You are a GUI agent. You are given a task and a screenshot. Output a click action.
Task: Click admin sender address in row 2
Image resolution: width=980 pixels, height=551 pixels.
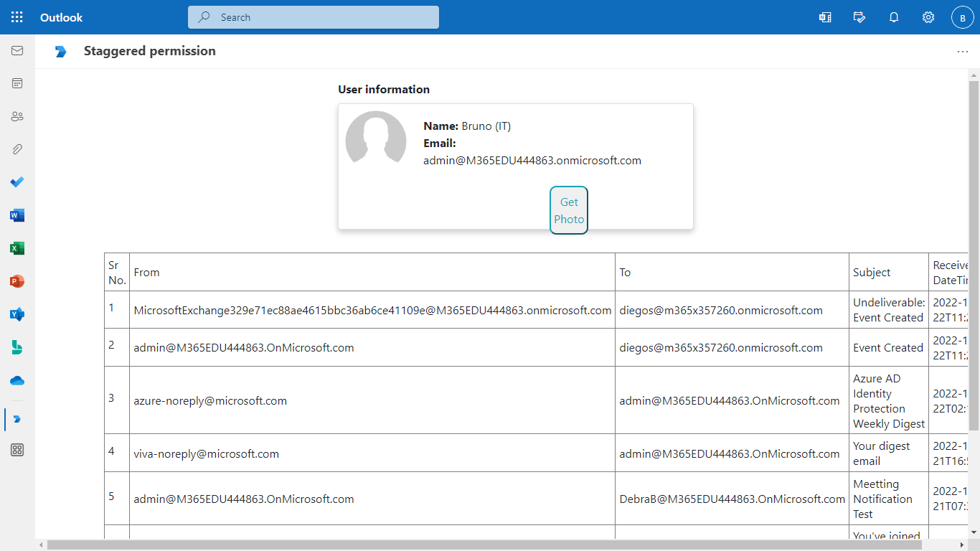coord(244,347)
